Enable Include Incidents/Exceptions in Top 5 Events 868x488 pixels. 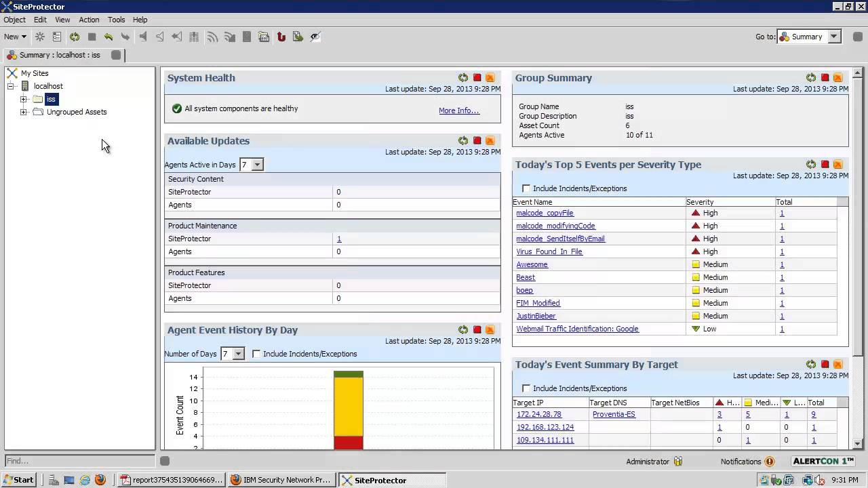click(x=526, y=188)
